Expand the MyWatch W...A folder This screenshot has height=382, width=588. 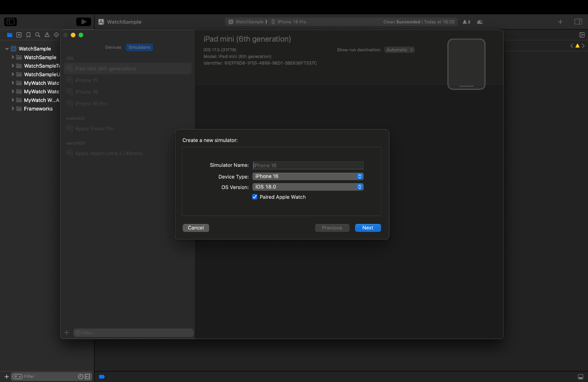tap(13, 100)
